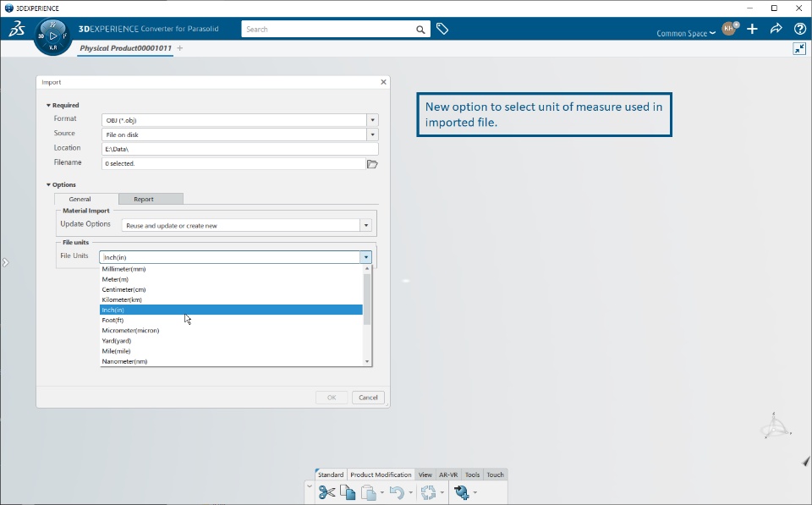
Task: Expand the left side panel arrow
Action: tap(6, 262)
